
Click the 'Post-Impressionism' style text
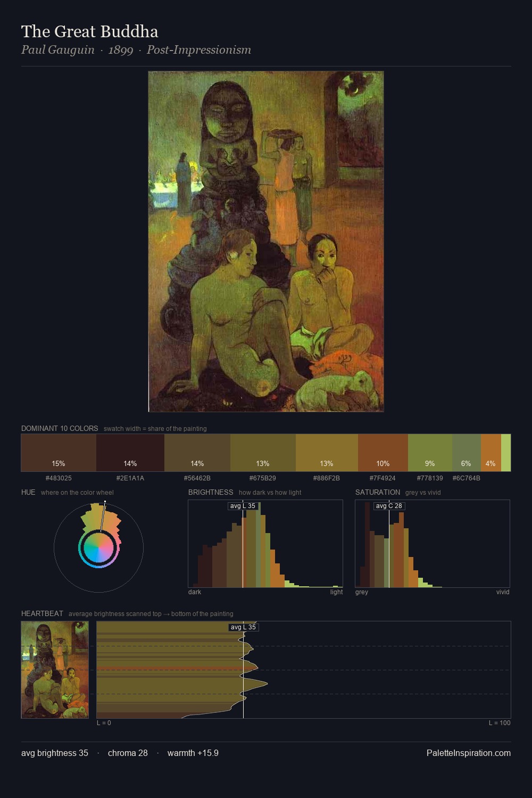point(199,50)
